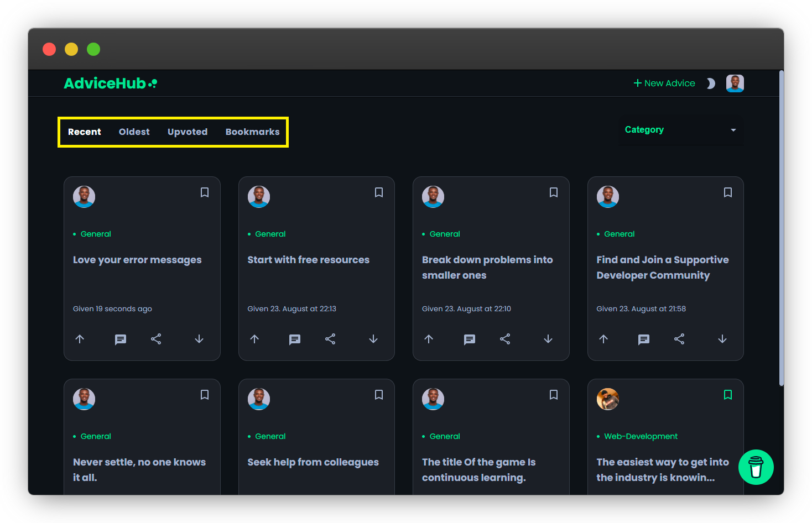Image resolution: width=812 pixels, height=523 pixels.
Task: Open 'Break down problems into smaller ones' title
Action: [487, 268]
